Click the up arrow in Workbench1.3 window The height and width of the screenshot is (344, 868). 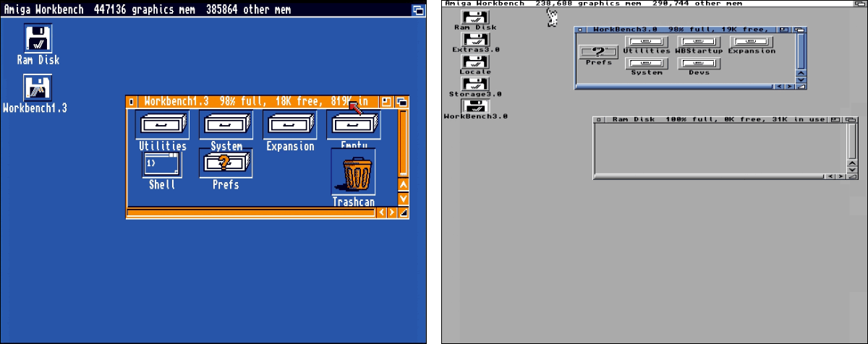(x=404, y=184)
